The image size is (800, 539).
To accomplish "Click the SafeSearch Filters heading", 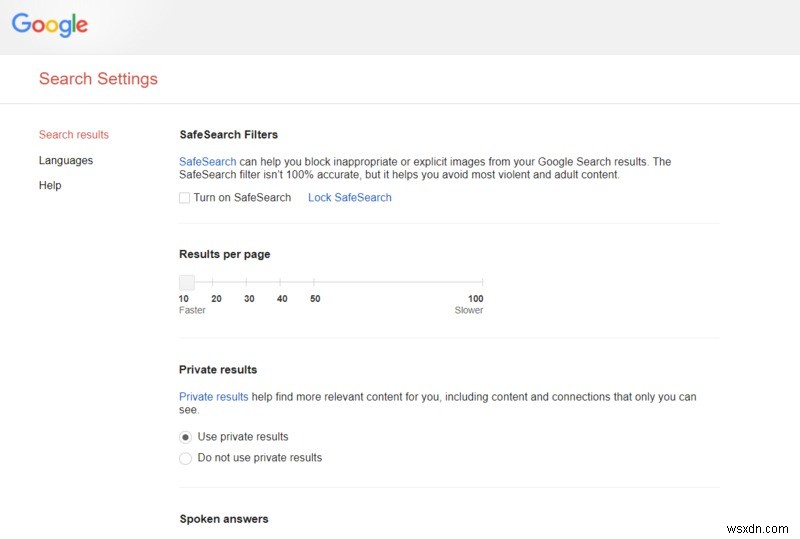I will click(x=228, y=134).
